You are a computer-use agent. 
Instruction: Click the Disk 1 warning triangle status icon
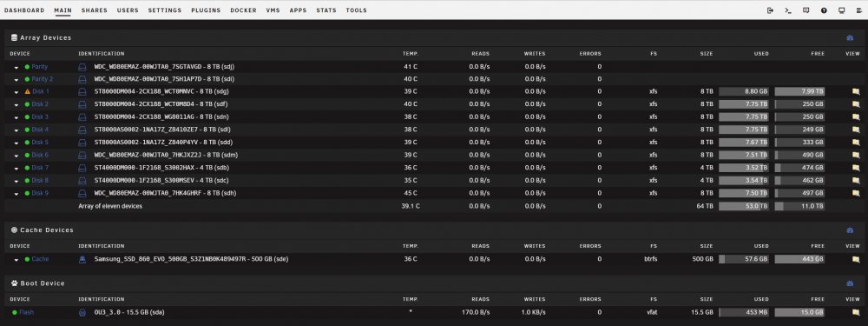pyautogui.click(x=27, y=91)
